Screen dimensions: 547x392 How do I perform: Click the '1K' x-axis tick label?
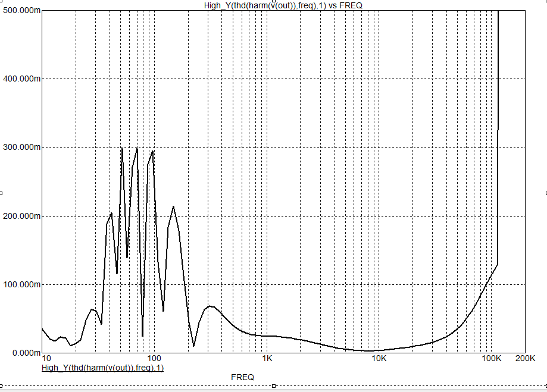(x=267, y=358)
